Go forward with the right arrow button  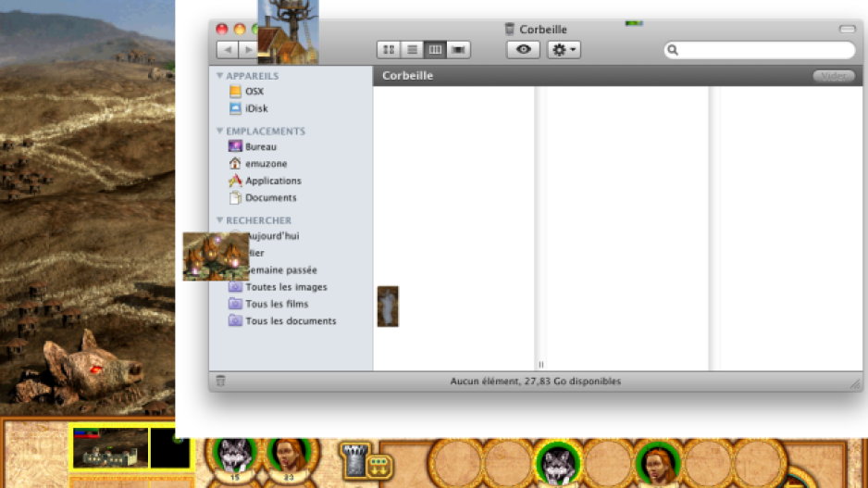coord(248,50)
